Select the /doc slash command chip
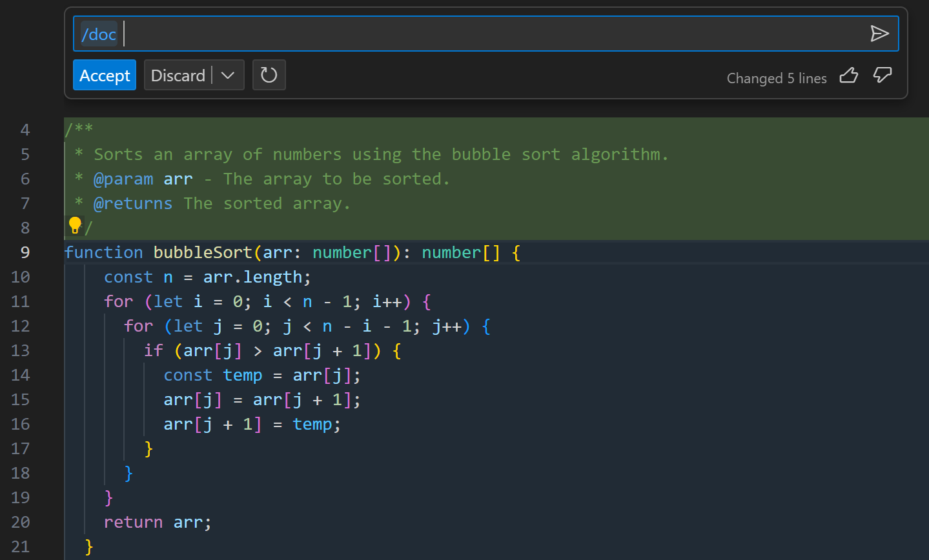The width and height of the screenshot is (929, 560). pos(97,34)
